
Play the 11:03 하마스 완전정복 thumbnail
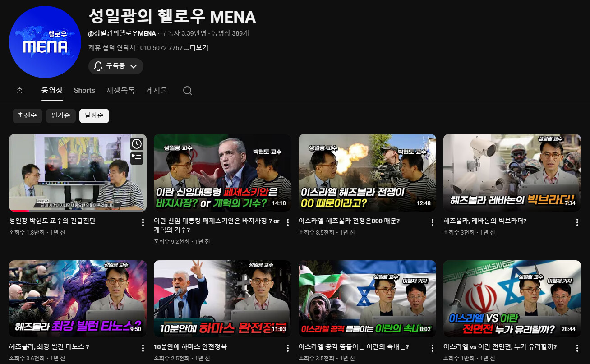click(x=222, y=299)
